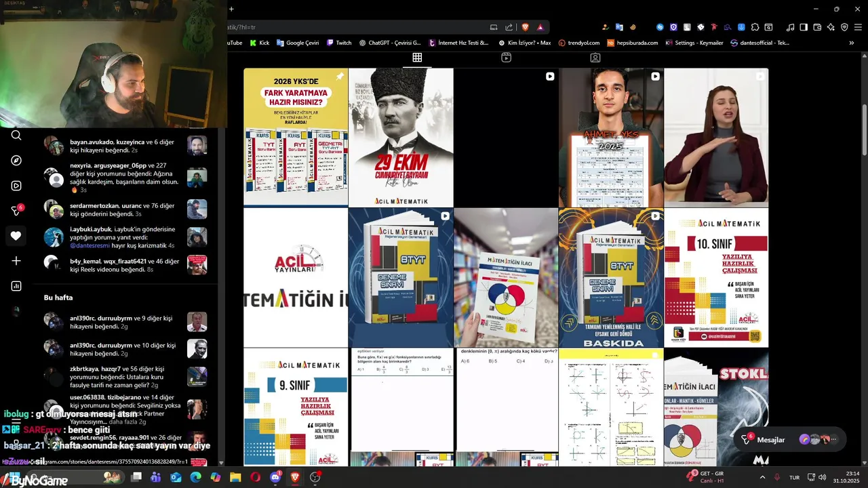Open the Mesajlar floating messages button

pyautogui.click(x=790, y=440)
